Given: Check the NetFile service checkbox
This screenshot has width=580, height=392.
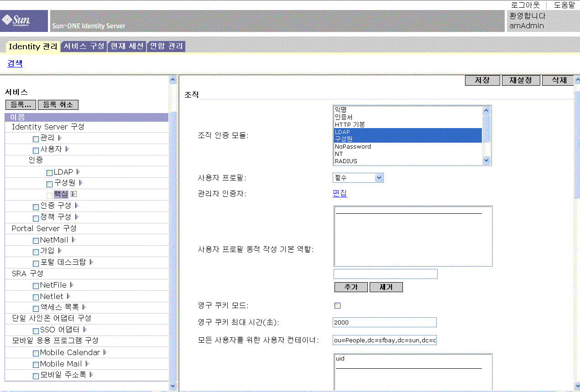Looking at the screenshot, I should (x=36, y=286).
